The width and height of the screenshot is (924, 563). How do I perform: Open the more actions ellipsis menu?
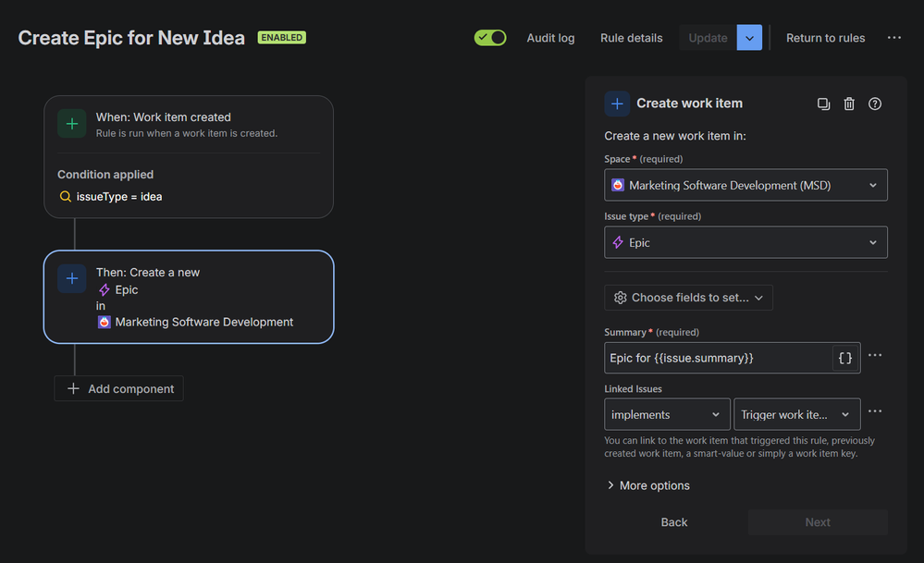[894, 37]
